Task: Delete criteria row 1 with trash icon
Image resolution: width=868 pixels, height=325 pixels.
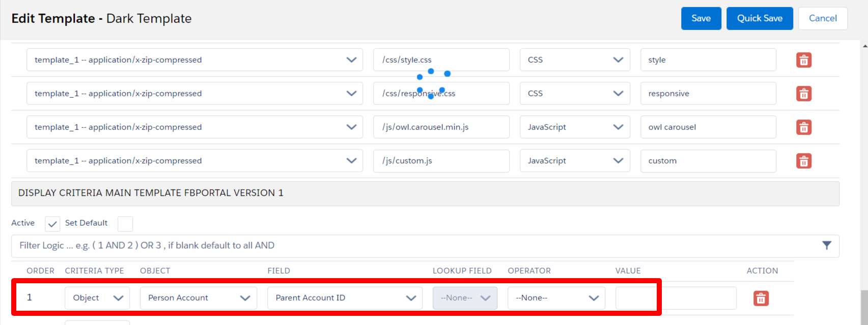Action: [x=761, y=299]
